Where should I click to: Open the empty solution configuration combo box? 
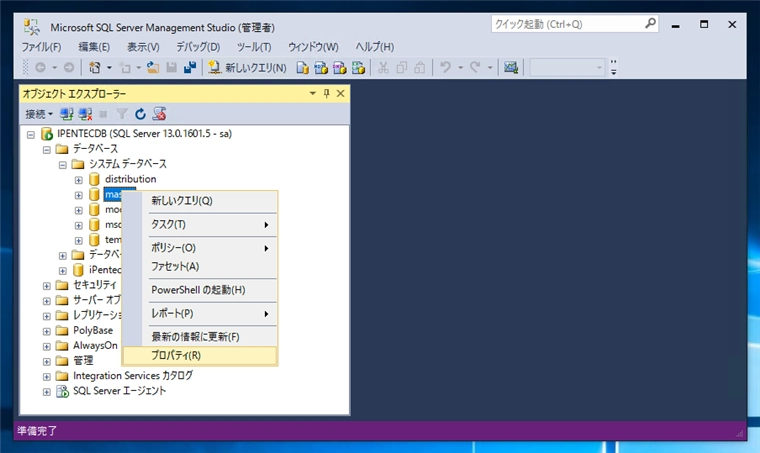567,67
